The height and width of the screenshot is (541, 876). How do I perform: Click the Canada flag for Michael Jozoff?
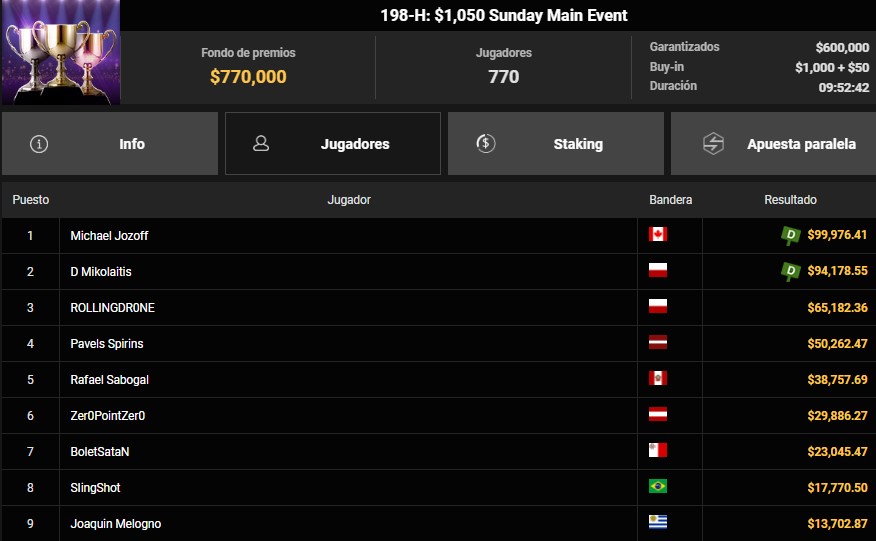coord(658,234)
